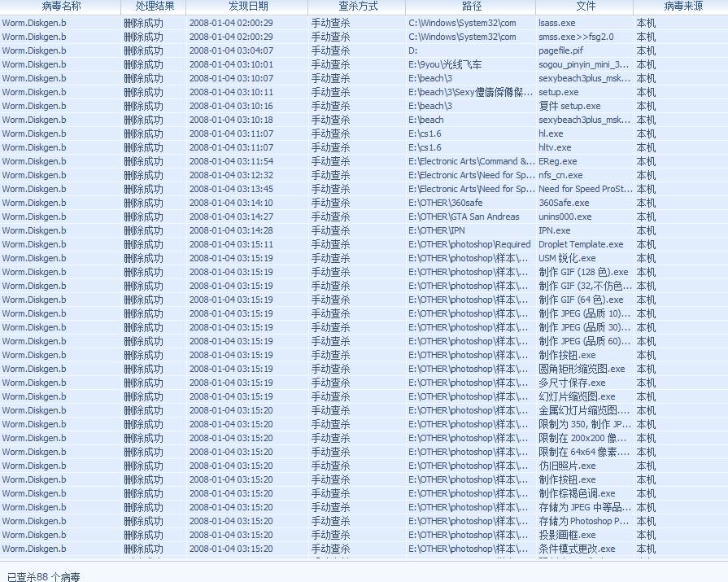This screenshot has height=582, width=728.
Task: Select the Need for Speed ProSt... file entry
Action: [585, 189]
